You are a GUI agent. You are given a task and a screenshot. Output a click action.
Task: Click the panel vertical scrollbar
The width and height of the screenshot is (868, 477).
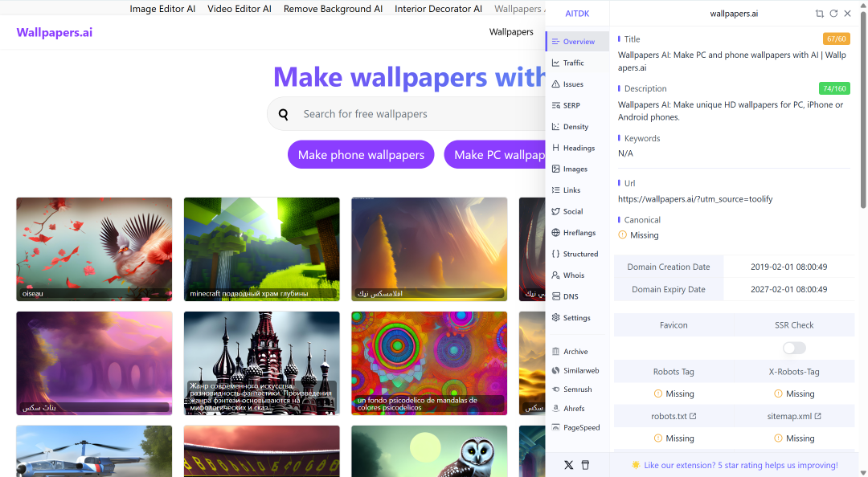pyautogui.click(x=863, y=111)
